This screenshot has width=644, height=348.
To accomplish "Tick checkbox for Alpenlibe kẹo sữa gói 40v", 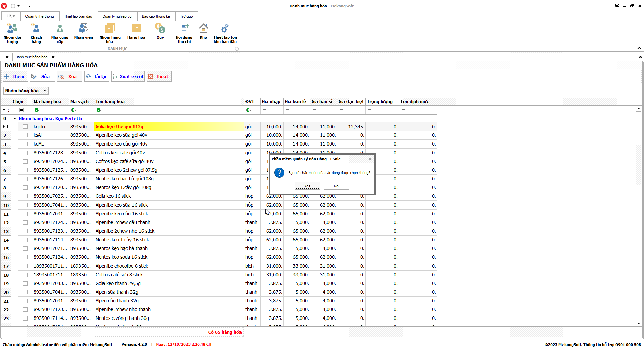I will [25, 135].
